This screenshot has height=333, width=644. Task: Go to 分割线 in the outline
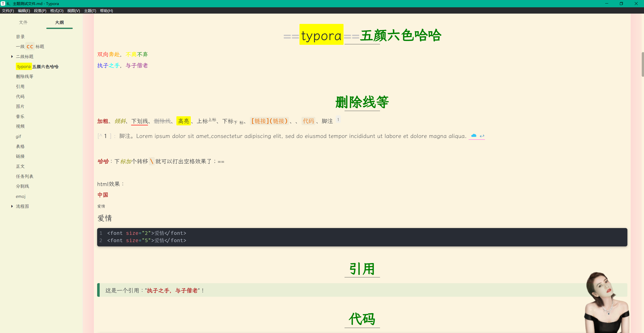(x=23, y=186)
